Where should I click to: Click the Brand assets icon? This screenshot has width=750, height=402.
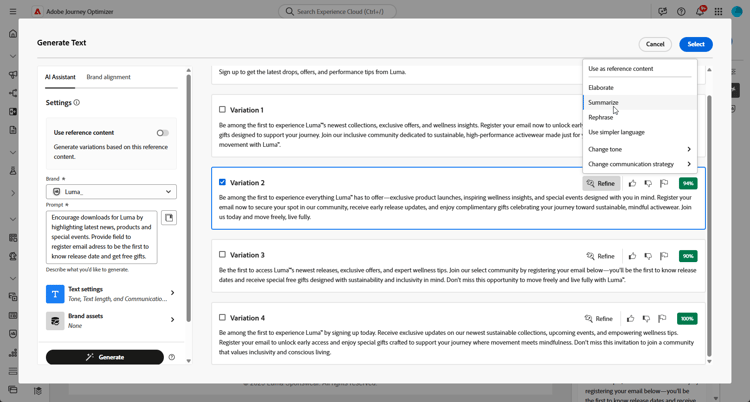tap(55, 321)
